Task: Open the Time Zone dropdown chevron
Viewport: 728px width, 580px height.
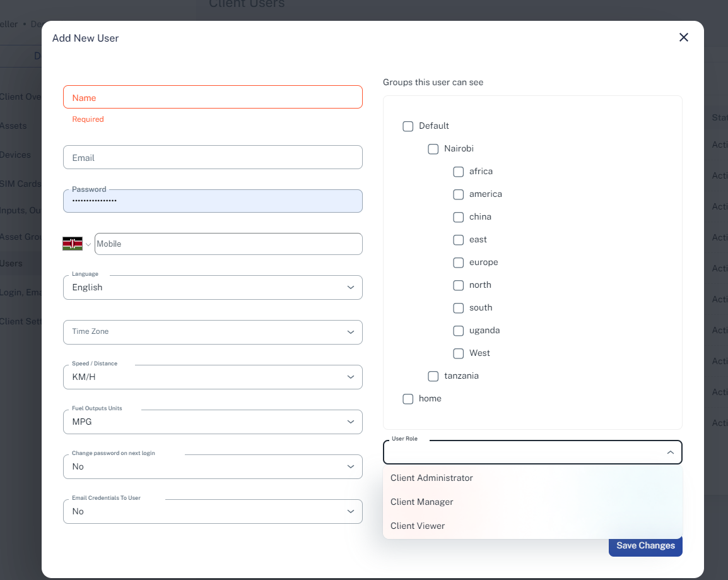Action: coord(351,332)
